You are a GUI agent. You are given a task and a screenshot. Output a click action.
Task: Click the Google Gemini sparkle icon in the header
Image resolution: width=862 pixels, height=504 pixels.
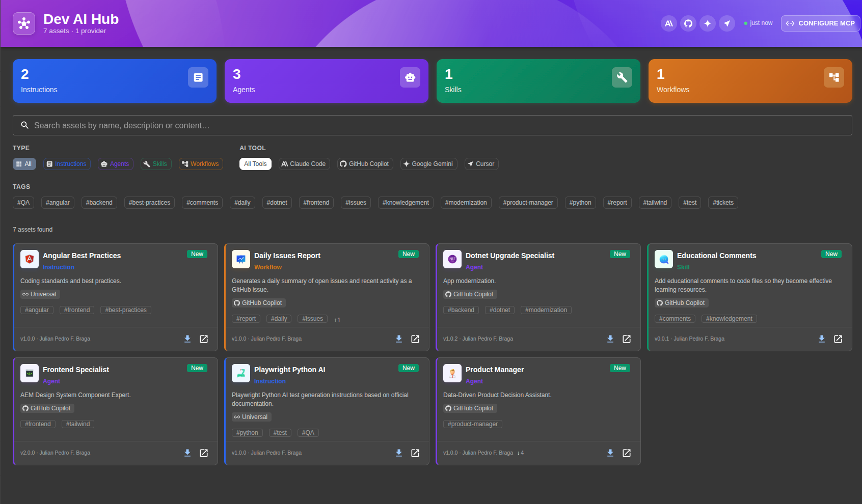(708, 23)
